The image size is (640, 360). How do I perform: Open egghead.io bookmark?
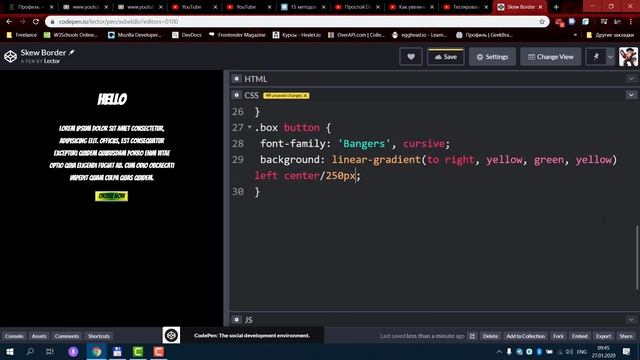click(419, 35)
